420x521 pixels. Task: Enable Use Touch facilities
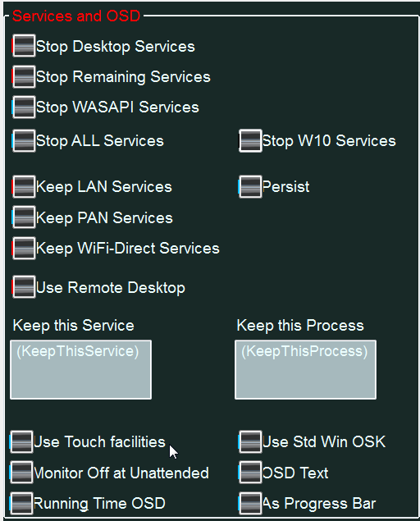[21, 442]
